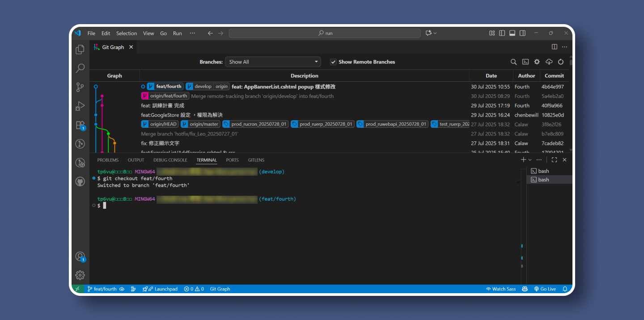Image resolution: width=644 pixels, height=320 pixels.
Task: Click the Git Graph refresh icon
Action: pyautogui.click(x=561, y=62)
